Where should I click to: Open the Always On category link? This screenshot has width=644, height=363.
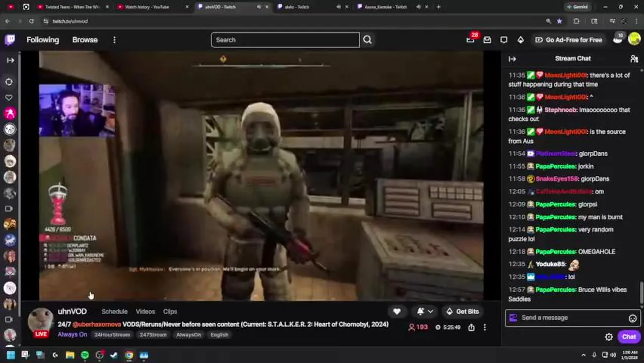click(72, 334)
